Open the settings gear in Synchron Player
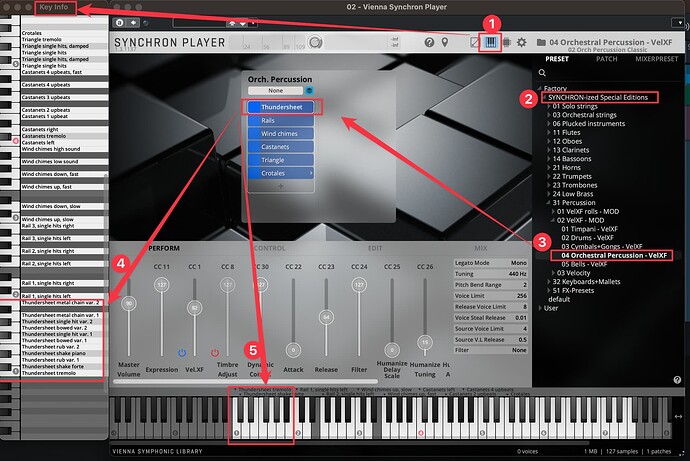Image resolution: width=690 pixels, height=461 pixels. (521, 42)
